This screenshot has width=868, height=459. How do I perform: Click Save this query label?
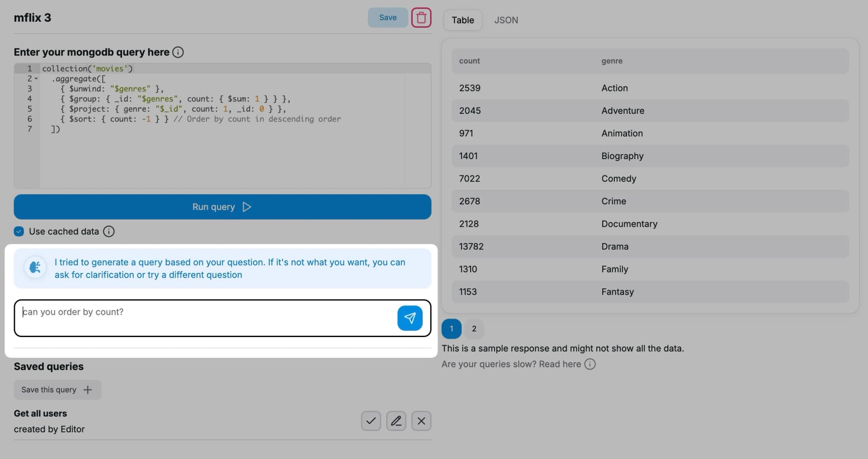click(x=49, y=390)
